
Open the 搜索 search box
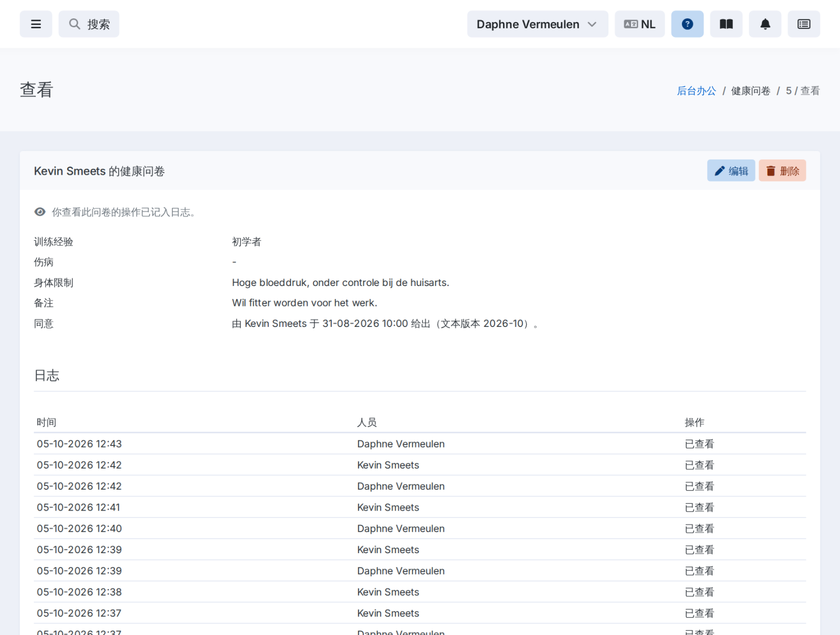coord(89,24)
